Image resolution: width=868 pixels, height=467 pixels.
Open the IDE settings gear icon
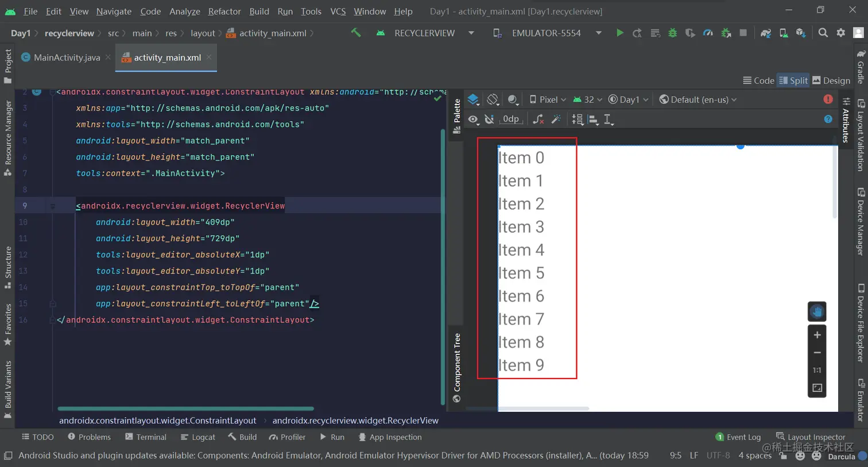pyautogui.click(x=840, y=33)
